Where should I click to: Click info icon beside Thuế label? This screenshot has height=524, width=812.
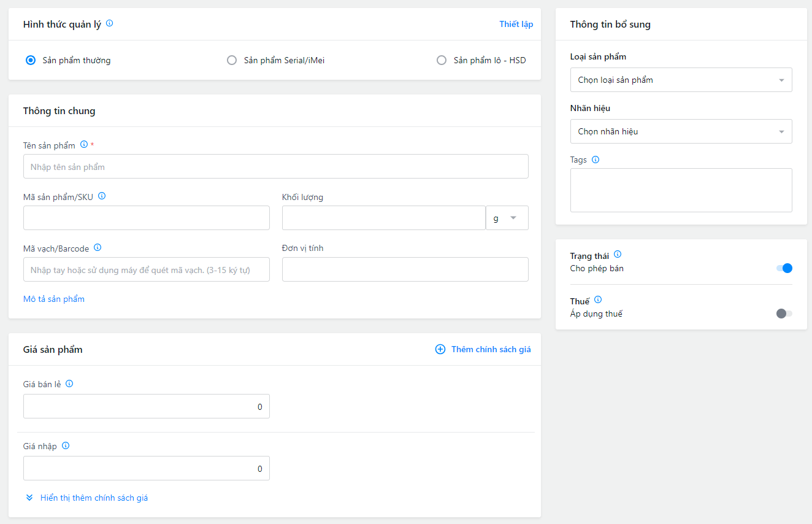(598, 300)
